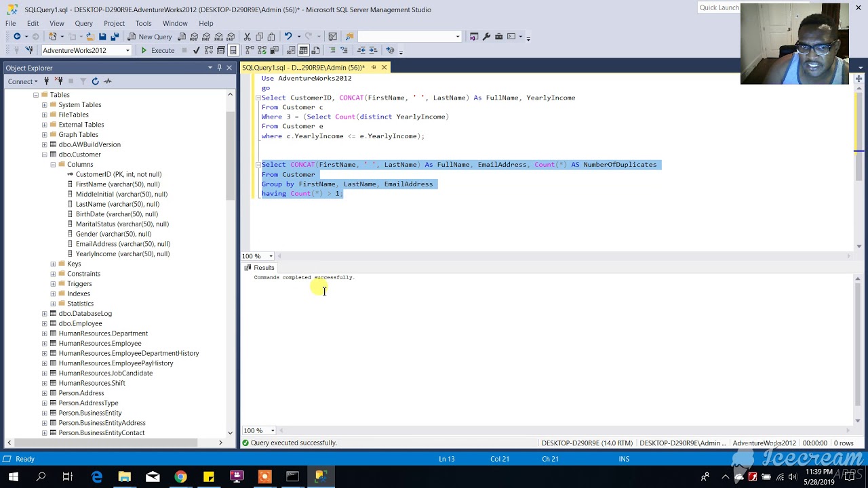The image size is (868, 488).
Task: Open the Connect dropdown in Object Explorer
Action: (x=22, y=81)
